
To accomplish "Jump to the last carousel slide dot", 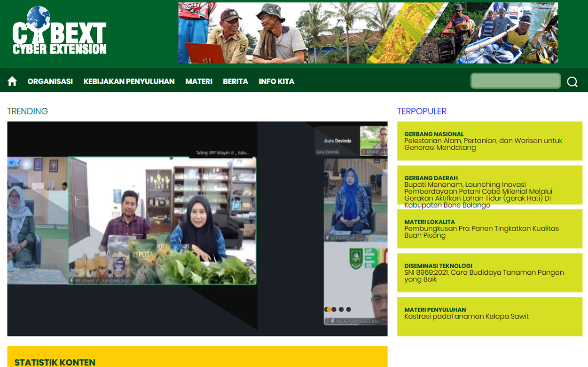I will [x=349, y=310].
